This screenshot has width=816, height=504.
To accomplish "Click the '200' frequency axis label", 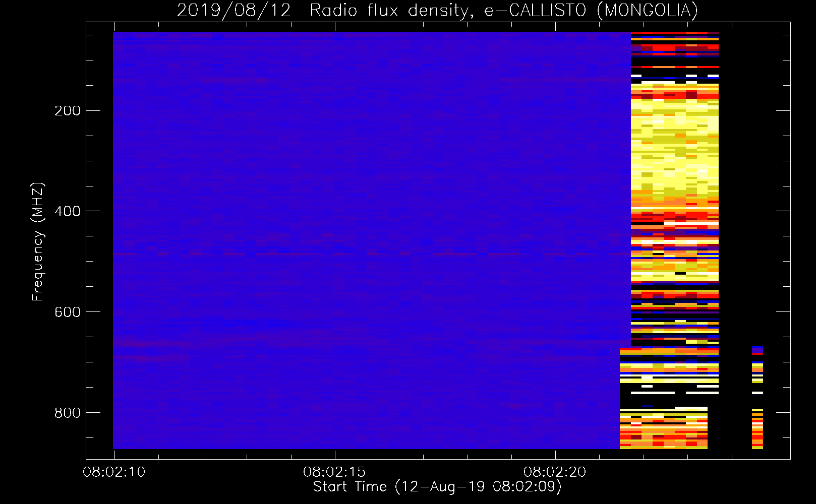I will [68, 111].
